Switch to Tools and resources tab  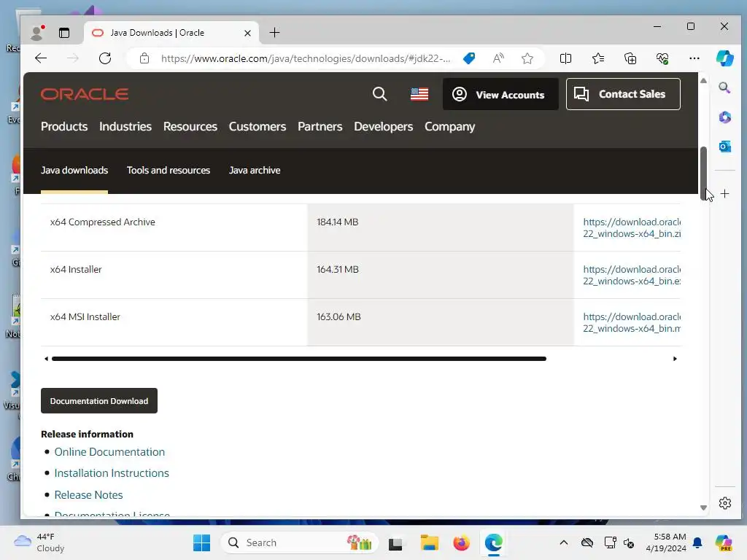click(169, 171)
